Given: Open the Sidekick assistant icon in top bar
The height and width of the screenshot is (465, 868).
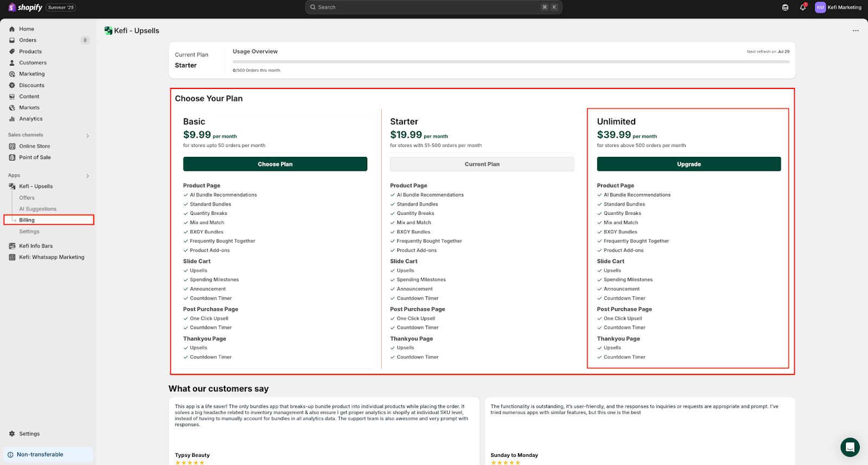Looking at the screenshot, I should coord(785,8).
